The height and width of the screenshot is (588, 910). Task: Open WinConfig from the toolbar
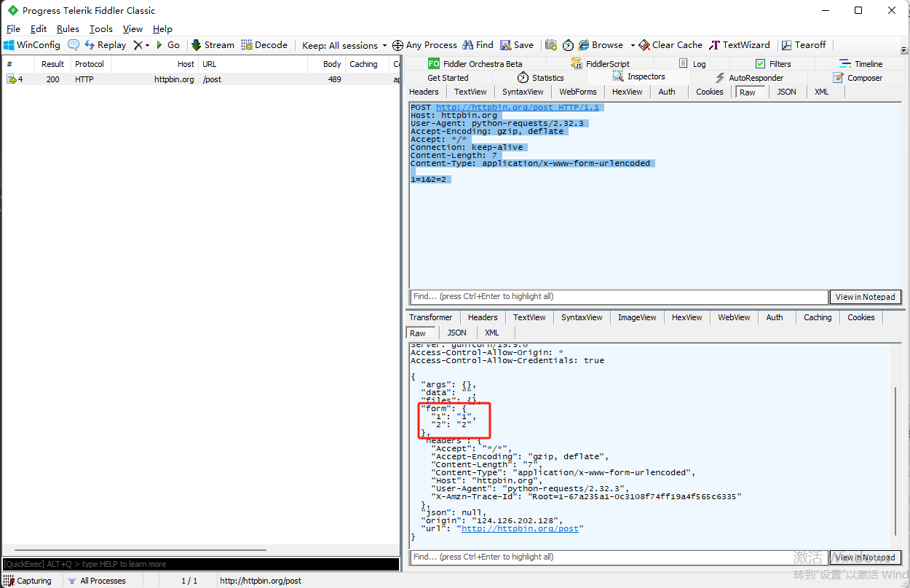(x=32, y=45)
